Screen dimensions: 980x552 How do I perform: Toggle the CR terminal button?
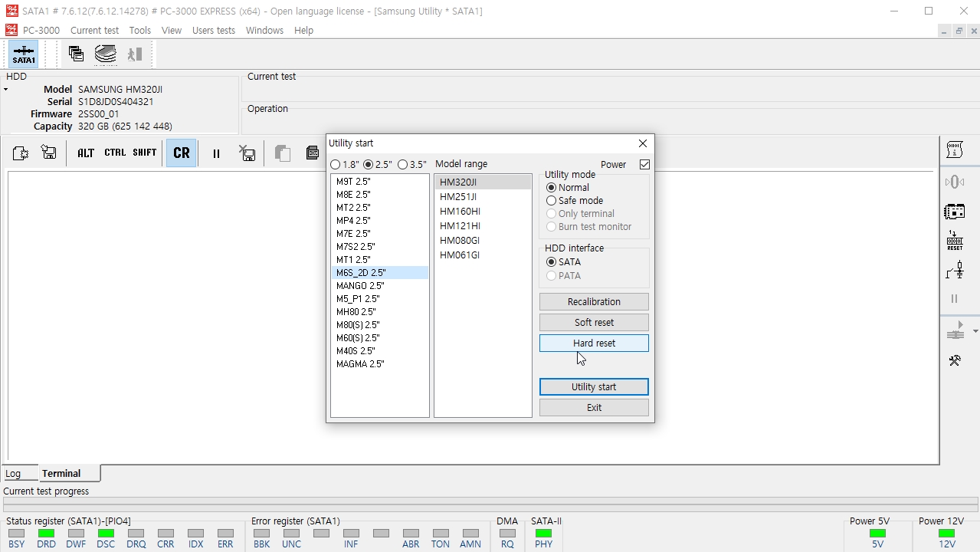pyautogui.click(x=181, y=153)
